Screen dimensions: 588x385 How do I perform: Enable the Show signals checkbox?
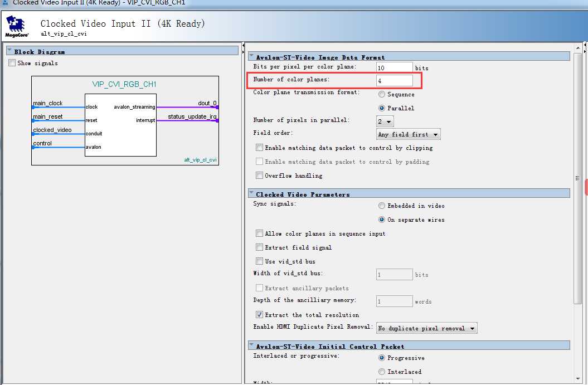(12, 62)
